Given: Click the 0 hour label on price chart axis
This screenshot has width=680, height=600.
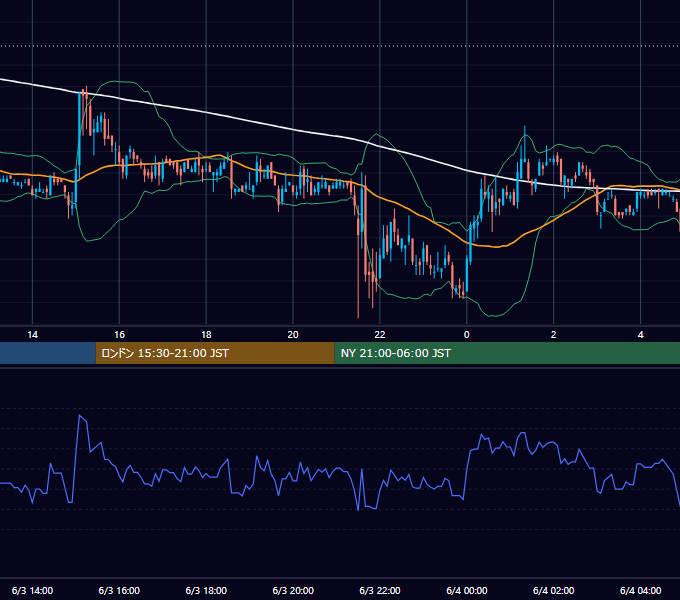Looking at the screenshot, I should click(467, 335).
